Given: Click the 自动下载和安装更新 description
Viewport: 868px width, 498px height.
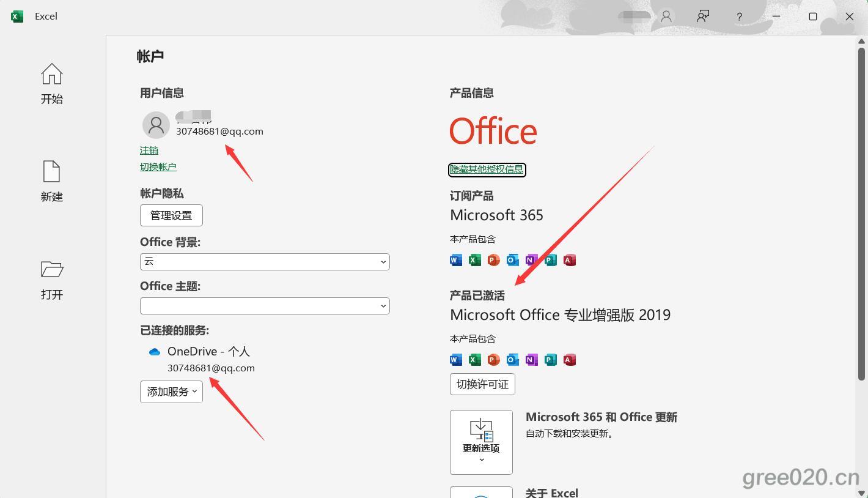Looking at the screenshot, I should coord(570,434).
